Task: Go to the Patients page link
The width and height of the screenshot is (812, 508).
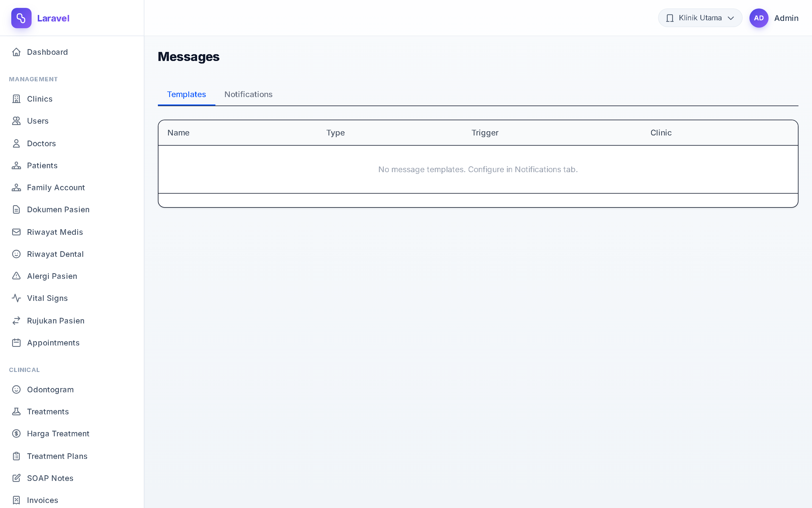Action: (72, 166)
